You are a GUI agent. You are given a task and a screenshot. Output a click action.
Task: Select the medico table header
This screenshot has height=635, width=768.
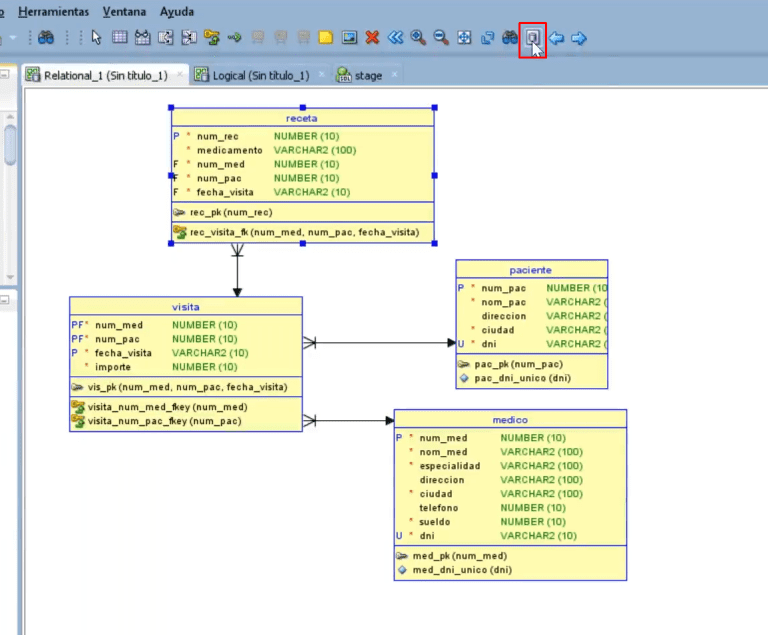click(x=510, y=420)
